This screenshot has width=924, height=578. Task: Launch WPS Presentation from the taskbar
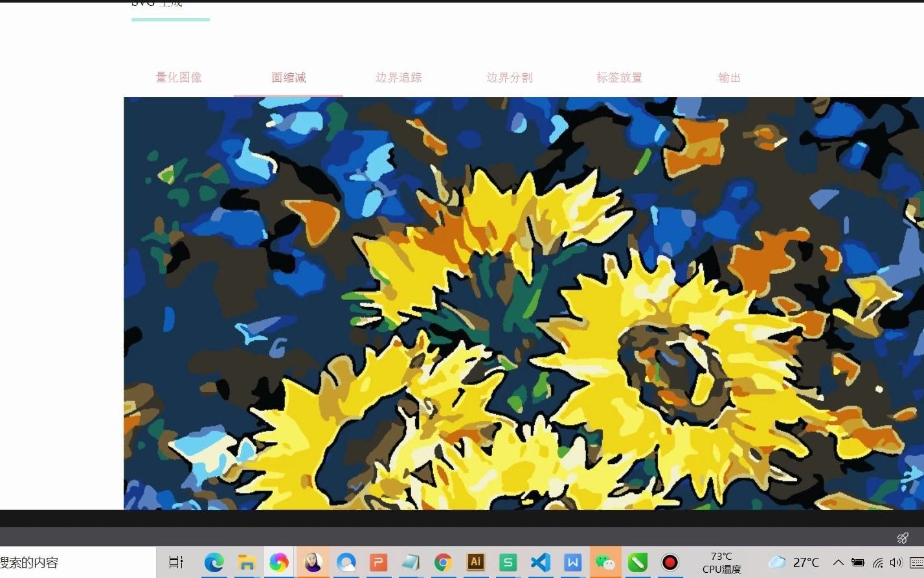(x=378, y=562)
